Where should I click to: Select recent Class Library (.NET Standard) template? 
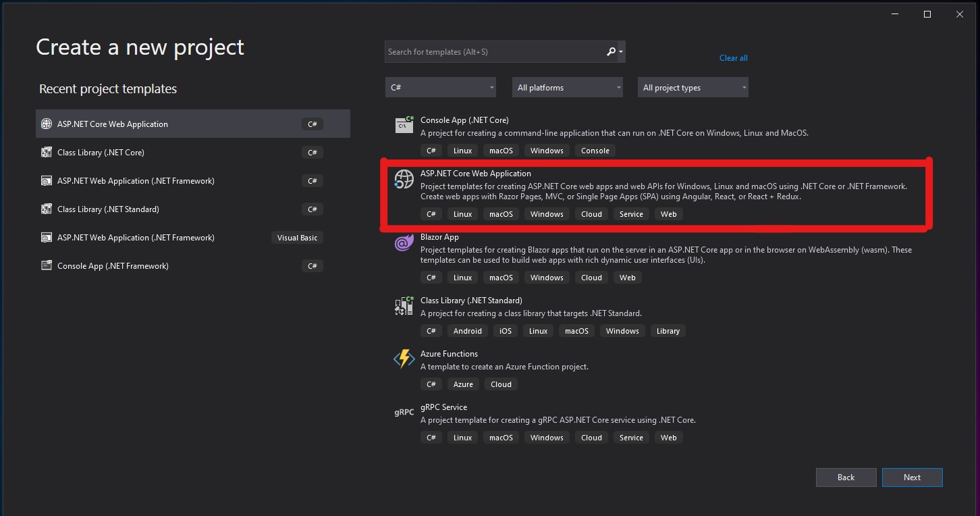pyautogui.click(x=193, y=209)
